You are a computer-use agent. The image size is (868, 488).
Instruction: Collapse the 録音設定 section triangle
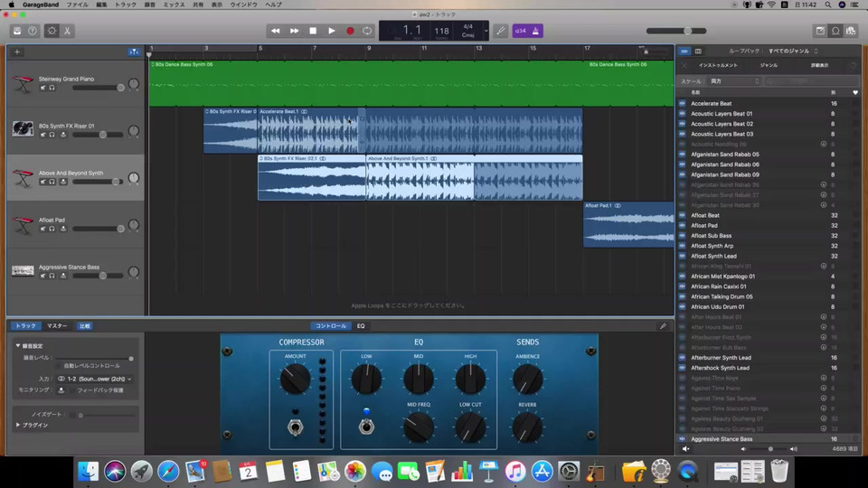pyautogui.click(x=18, y=346)
